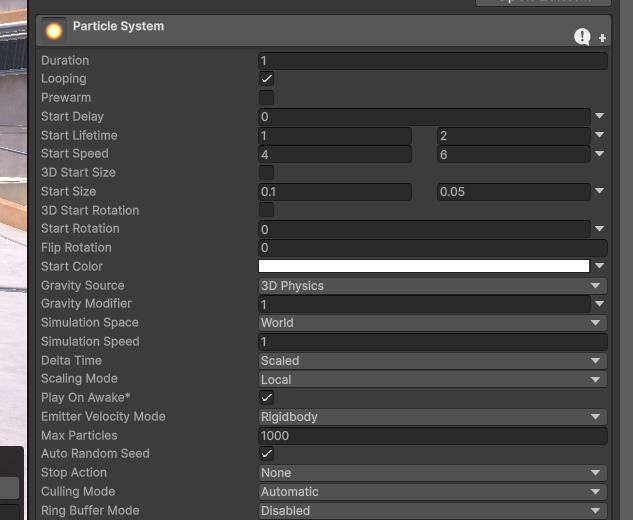Screen dimensions: 633x520
Task: Open the Start Speed mode arrow
Action: 599,154
